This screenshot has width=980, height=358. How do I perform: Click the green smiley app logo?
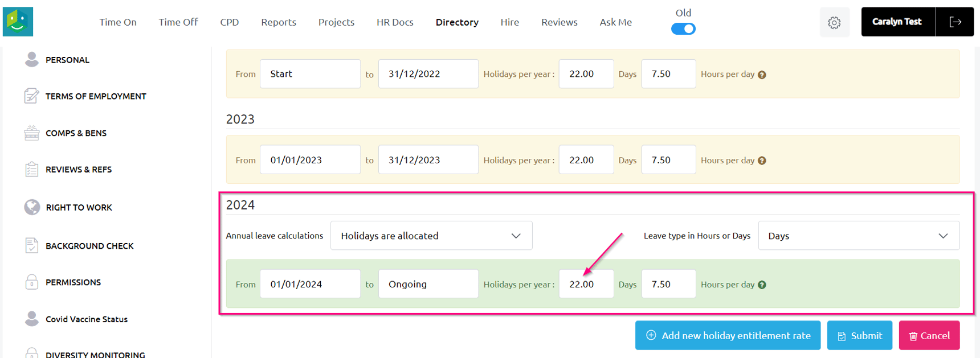point(18,22)
